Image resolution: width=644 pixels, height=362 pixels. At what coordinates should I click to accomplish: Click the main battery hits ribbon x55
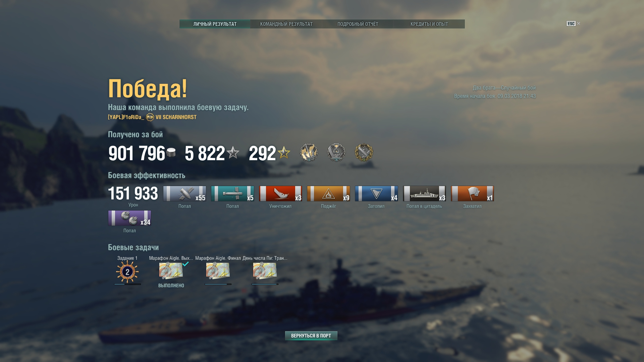[x=184, y=193]
